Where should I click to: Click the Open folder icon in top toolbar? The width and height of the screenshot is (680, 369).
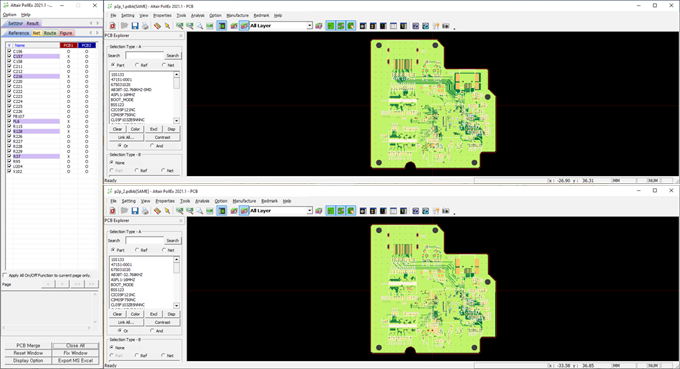124,26
